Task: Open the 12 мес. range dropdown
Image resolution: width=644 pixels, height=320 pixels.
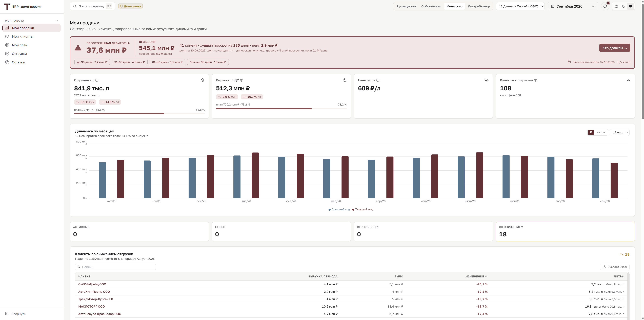Action: coord(620,132)
